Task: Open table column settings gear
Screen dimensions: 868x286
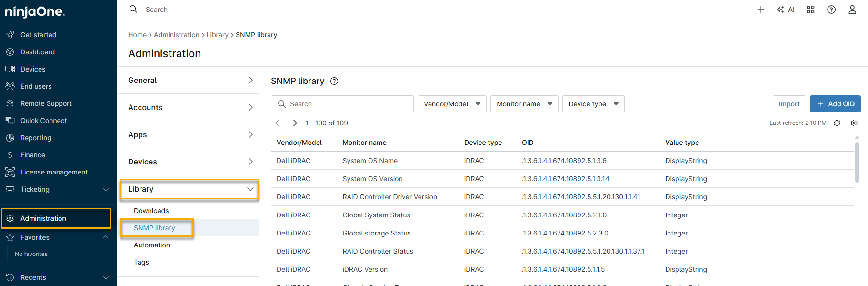Action: pyautogui.click(x=854, y=123)
